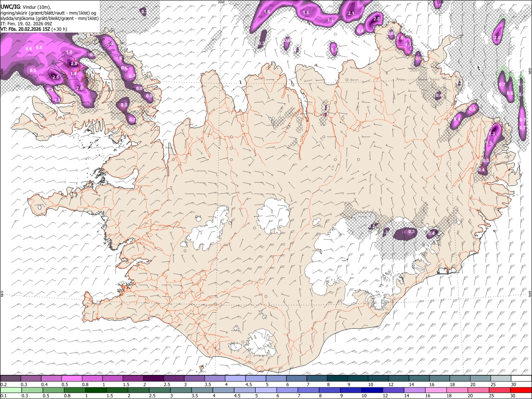Viewport: 532px width, 399px height.
Task: Pick the 3.5 swatch on the upper snow scale
Action: (214, 379)
